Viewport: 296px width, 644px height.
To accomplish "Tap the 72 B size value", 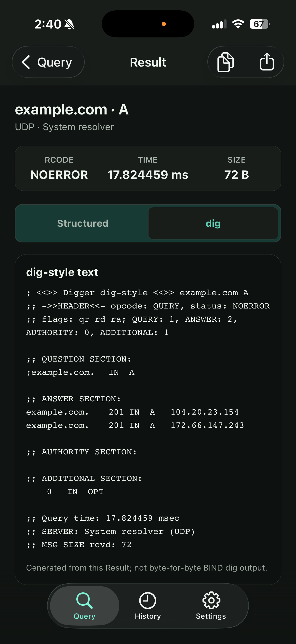I will pyautogui.click(x=237, y=175).
